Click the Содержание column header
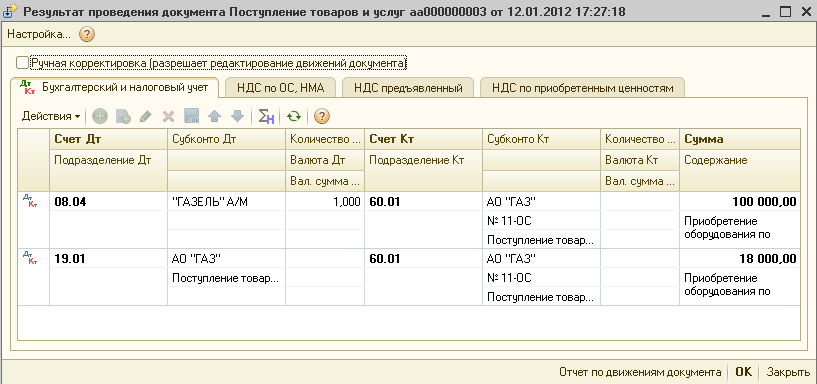The height and width of the screenshot is (384, 817). pyautogui.click(x=740, y=170)
